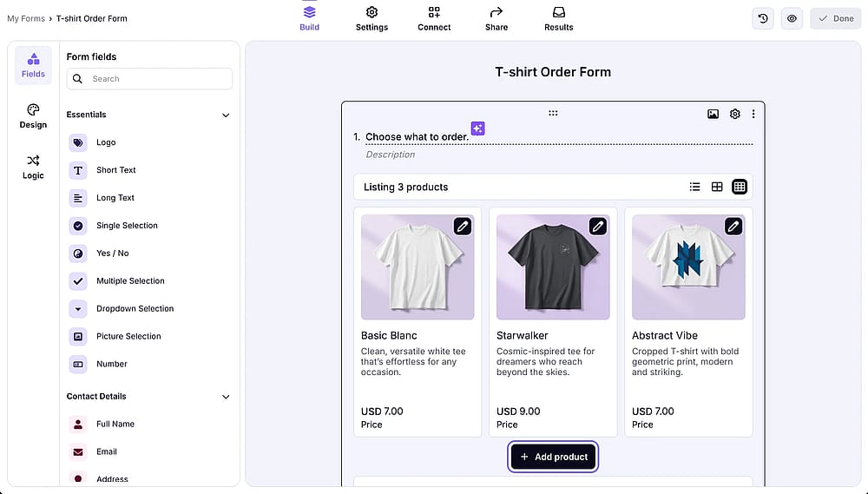Edit the Starwalker product

point(598,226)
